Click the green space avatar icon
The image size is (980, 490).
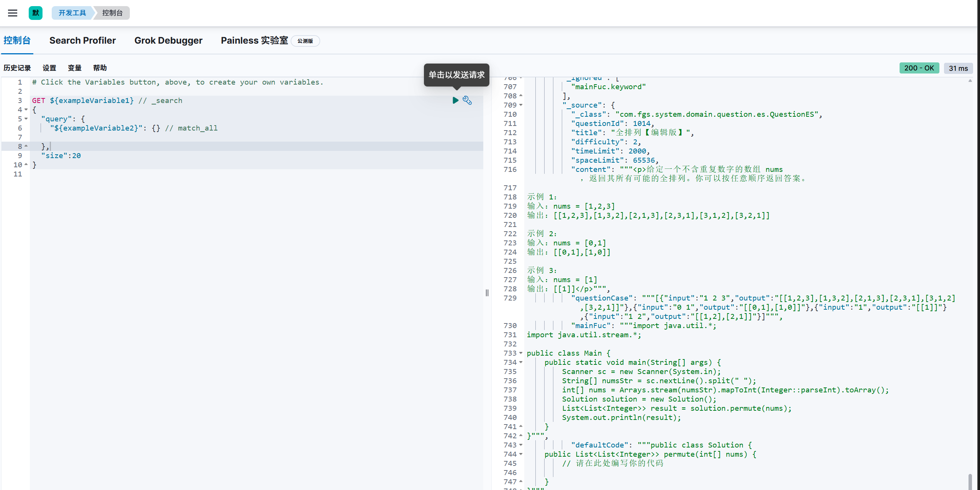(x=36, y=13)
